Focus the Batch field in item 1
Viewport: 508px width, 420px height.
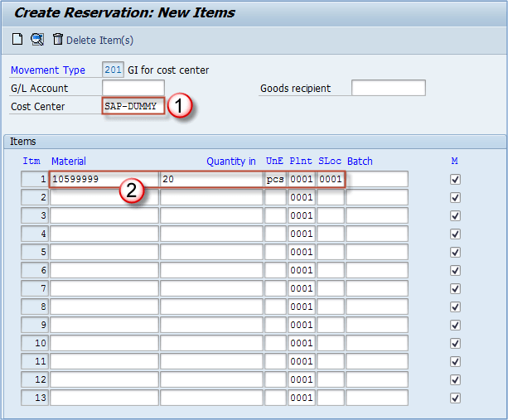pyautogui.click(x=377, y=179)
